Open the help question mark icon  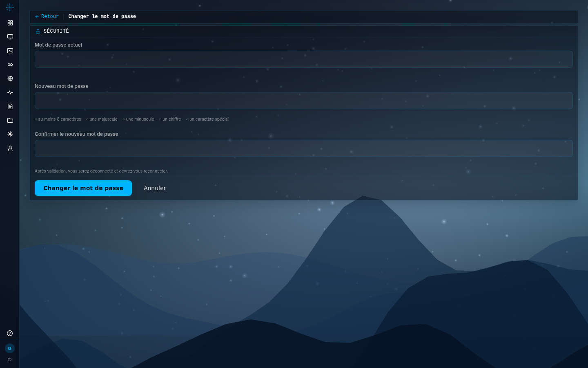[x=10, y=333]
